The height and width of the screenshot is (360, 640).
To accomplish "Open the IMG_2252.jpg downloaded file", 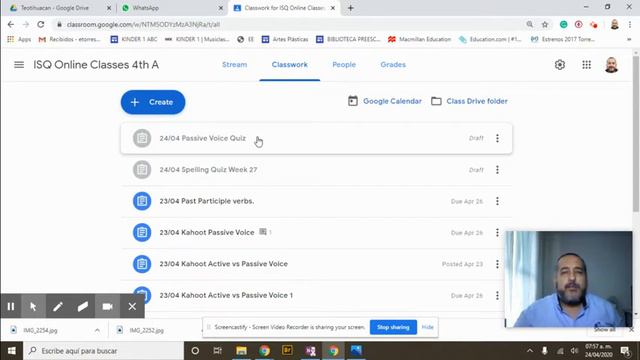I will pos(146,330).
